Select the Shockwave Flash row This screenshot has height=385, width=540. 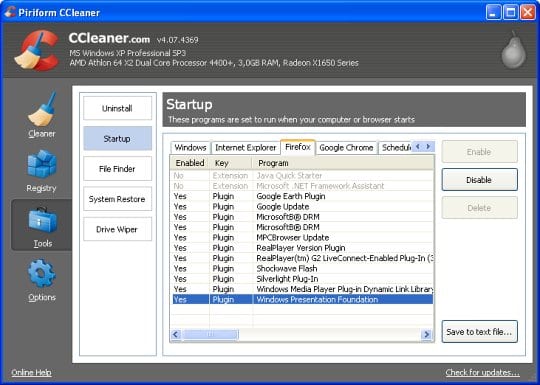click(302, 269)
